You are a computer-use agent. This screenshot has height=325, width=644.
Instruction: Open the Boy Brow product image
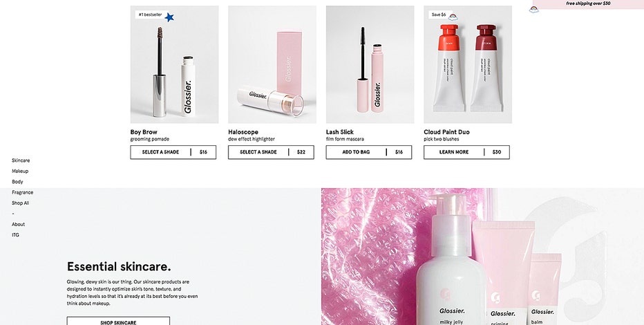175,64
